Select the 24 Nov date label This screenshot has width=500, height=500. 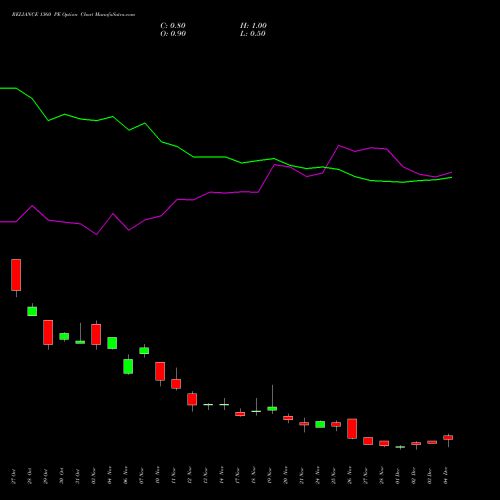pos(318,476)
